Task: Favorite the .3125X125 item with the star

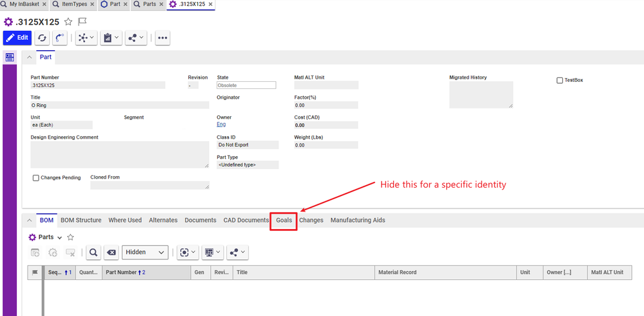Action: [68, 21]
